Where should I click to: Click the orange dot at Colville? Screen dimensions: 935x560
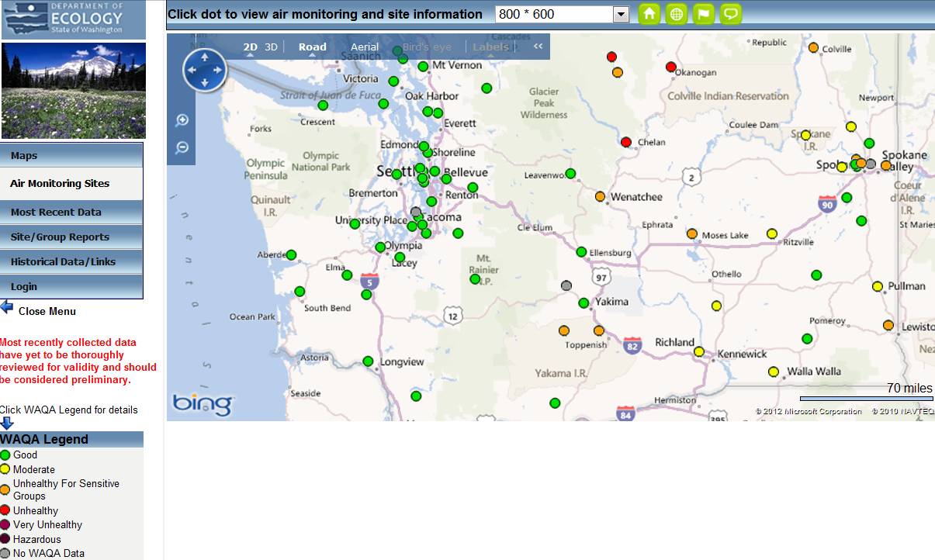point(813,47)
